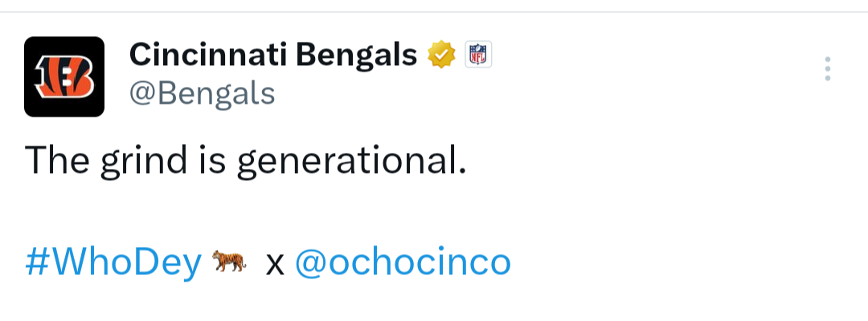The height and width of the screenshot is (321, 868).
Task: Open the Cincinnati Bengals display name
Action: tap(273, 55)
